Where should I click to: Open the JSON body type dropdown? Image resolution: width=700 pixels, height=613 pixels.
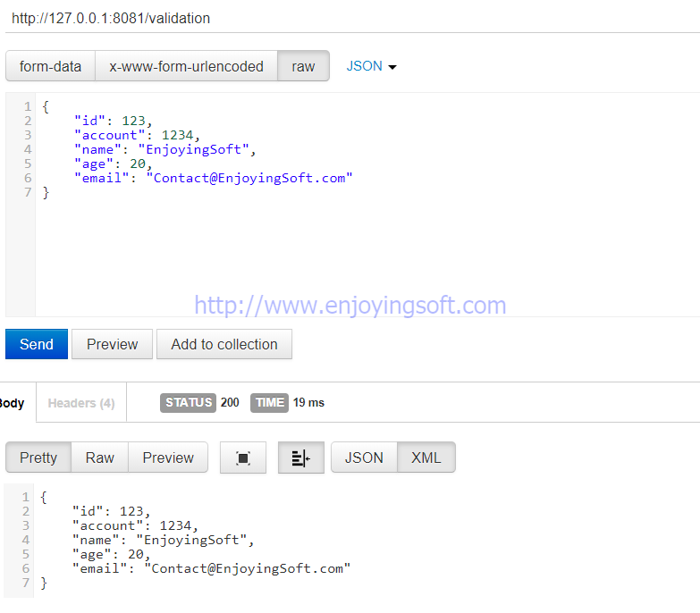(371, 66)
